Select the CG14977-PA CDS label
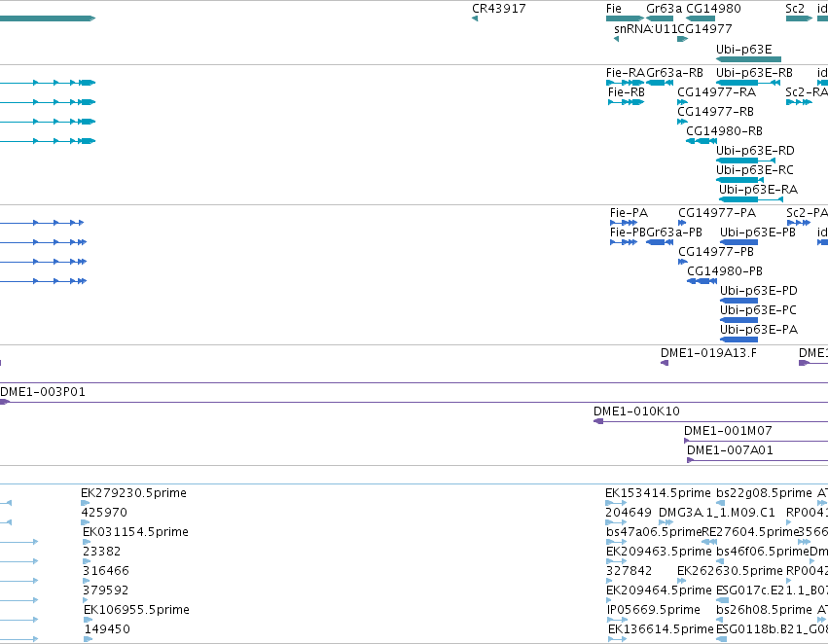Screen dimensions: 828x644 [717, 213]
